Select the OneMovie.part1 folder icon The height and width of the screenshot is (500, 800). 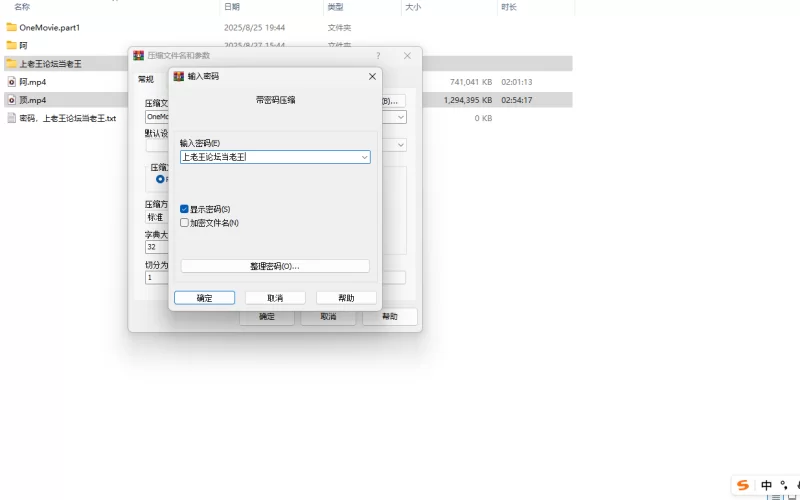click(11, 27)
